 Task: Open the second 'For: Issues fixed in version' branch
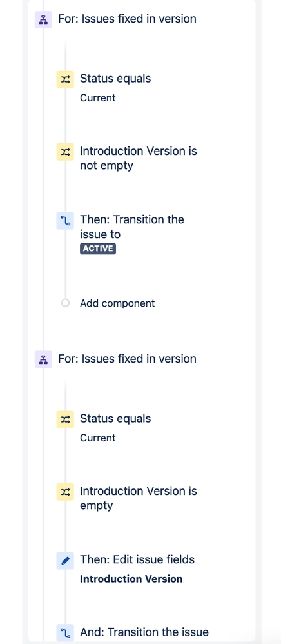click(x=127, y=359)
